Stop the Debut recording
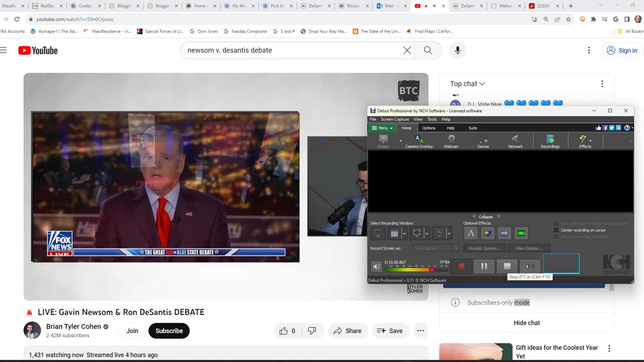 (507, 266)
